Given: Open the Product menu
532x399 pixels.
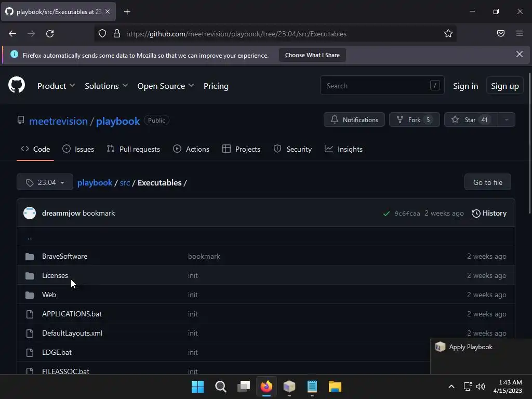Looking at the screenshot, I should [x=56, y=86].
